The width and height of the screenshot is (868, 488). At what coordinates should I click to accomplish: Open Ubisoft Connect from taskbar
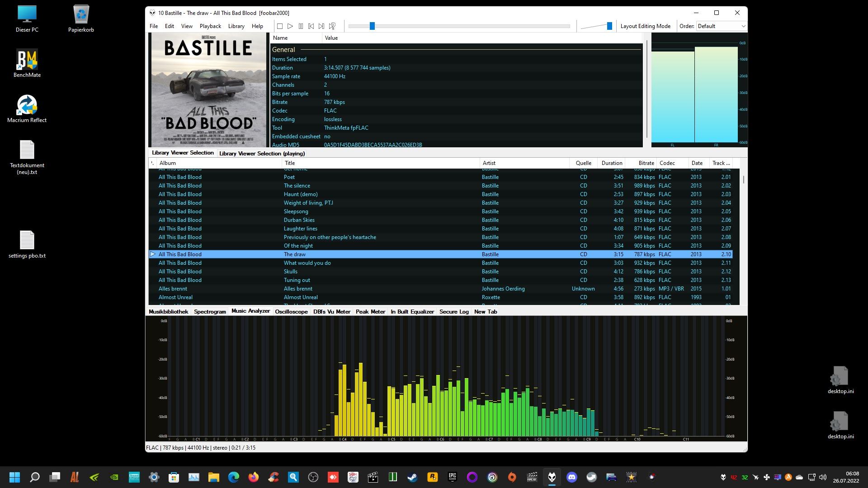coord(492,477)
